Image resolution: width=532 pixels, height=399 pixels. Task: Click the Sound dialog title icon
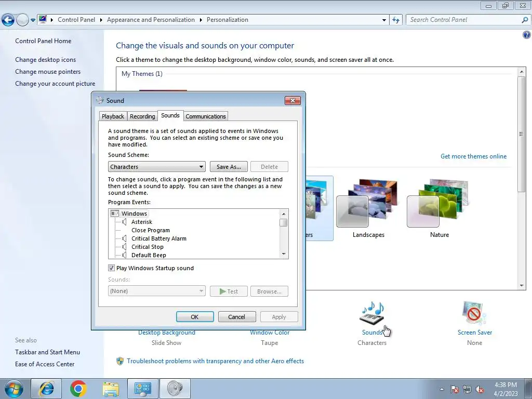pyautogui.click(x=100, y=100)
